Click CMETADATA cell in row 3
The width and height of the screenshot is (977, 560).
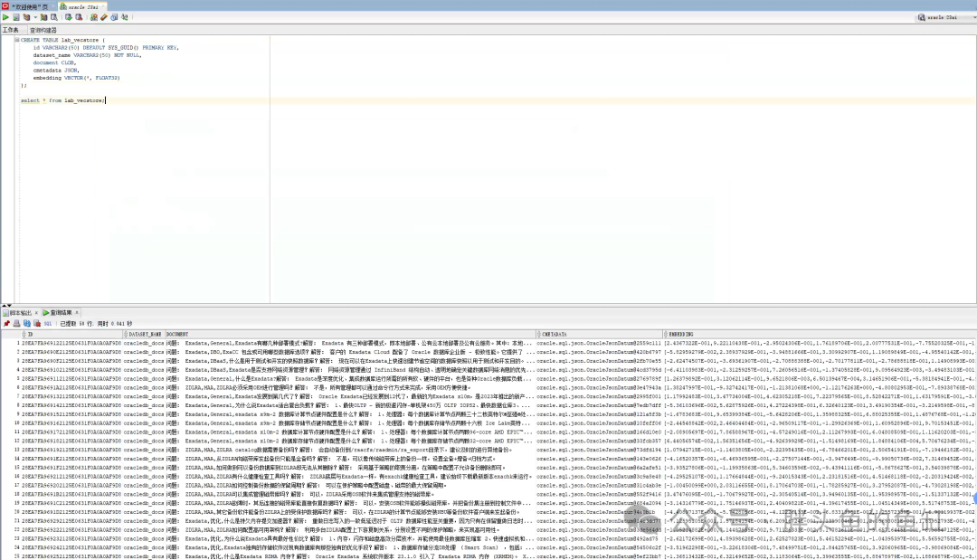599,361
